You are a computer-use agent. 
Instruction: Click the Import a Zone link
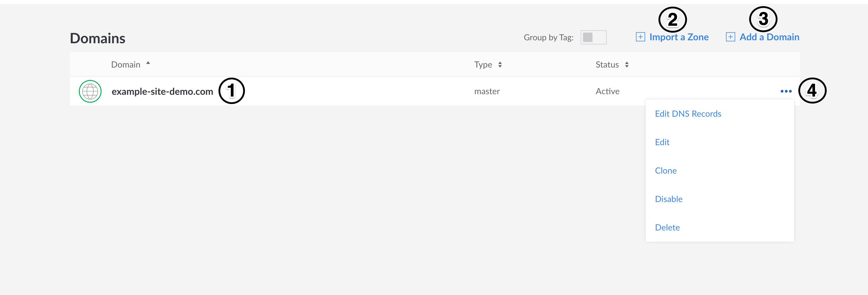(x=679, y=37)
